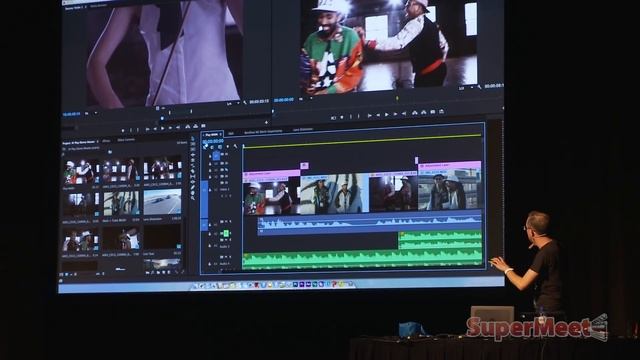640x360 pixels.
Task: Click Go to Out in Program monitor
Action: click(x=404, y=113)
